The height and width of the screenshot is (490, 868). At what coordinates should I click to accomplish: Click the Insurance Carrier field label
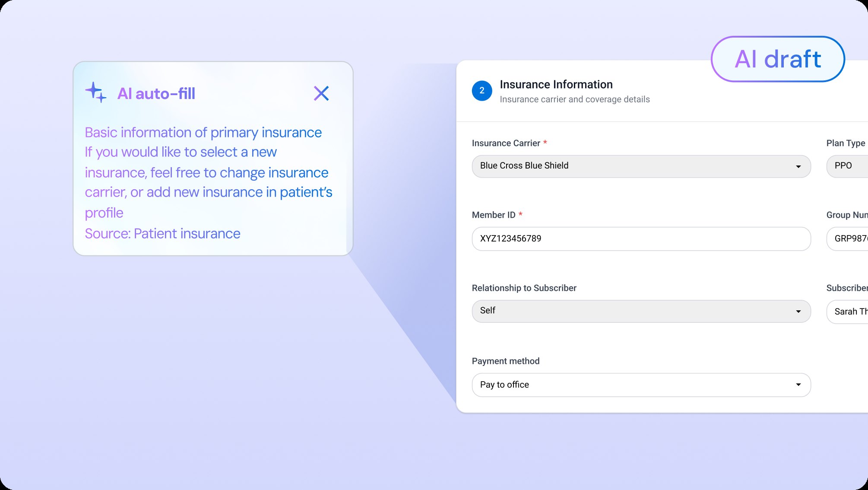[x=506, y=143]
